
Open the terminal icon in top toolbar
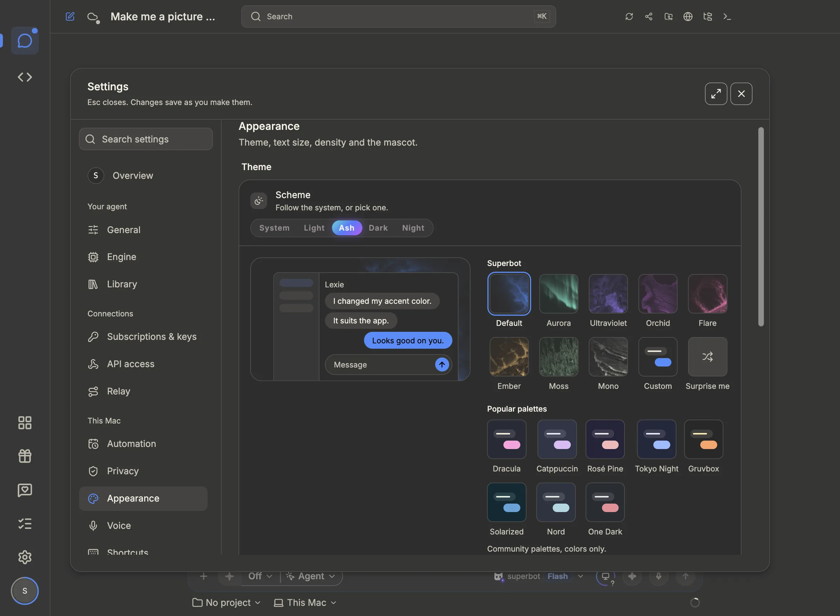pyautogui.click(x=727, y=16)
